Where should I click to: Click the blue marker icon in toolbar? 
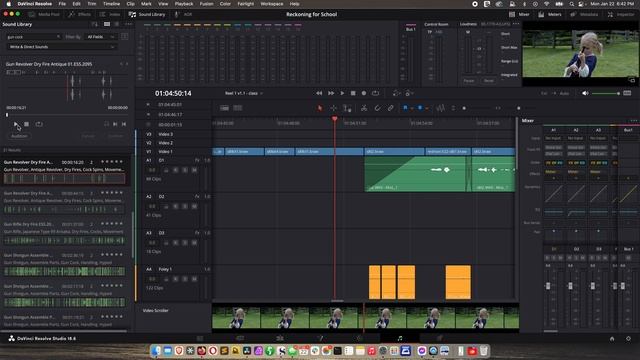coord(420,108)
